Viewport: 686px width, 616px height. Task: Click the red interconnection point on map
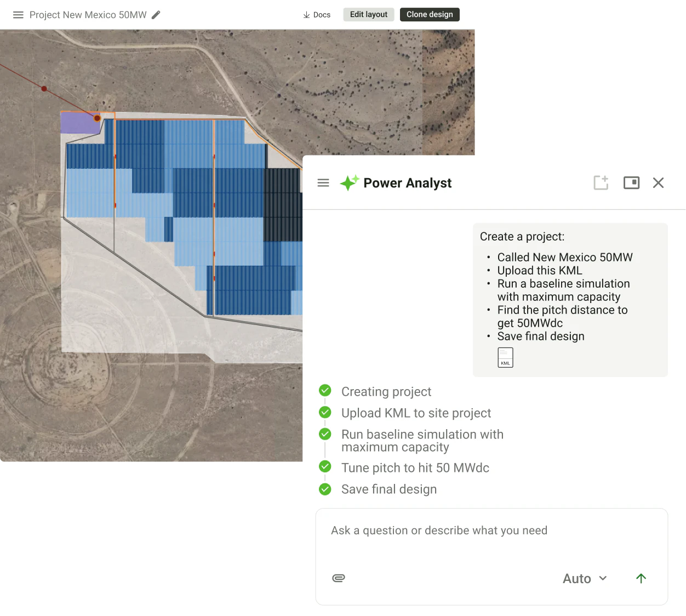tap(97, 118)
